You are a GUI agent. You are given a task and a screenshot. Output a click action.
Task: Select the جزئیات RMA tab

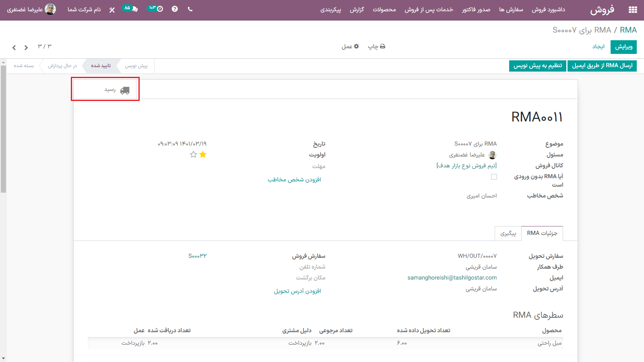coord(542,233)
